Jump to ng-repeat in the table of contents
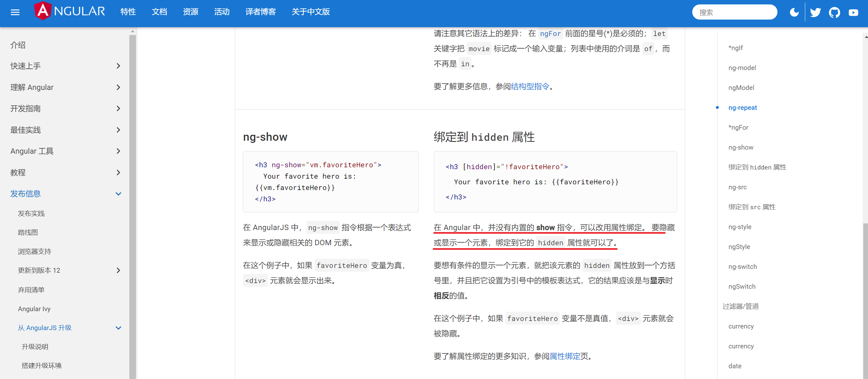 [x=742, y=108]
